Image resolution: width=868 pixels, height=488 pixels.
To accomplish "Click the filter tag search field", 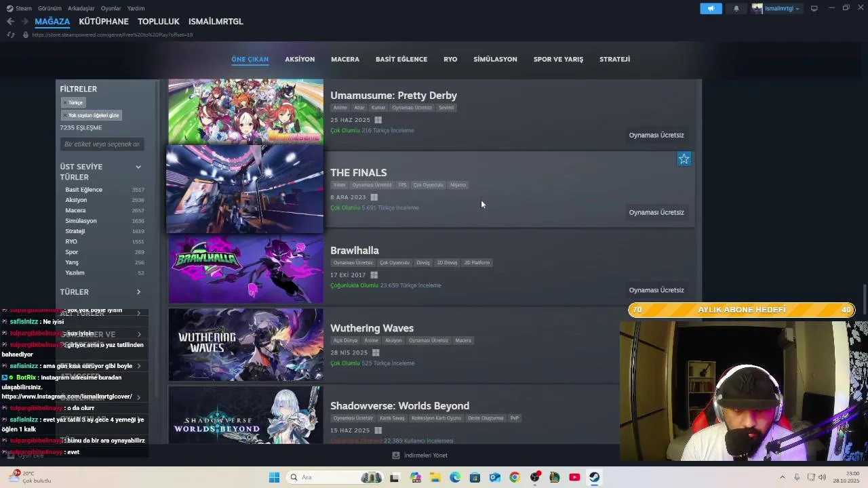I will [x=102, y=144].
